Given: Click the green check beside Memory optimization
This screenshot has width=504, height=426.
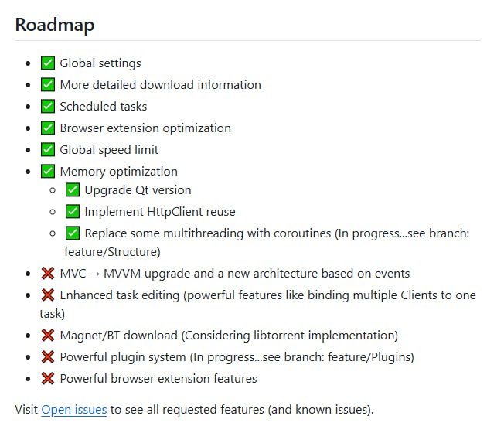Looking at the screenshot, I should pyautogui.click(x=47, y=172).
